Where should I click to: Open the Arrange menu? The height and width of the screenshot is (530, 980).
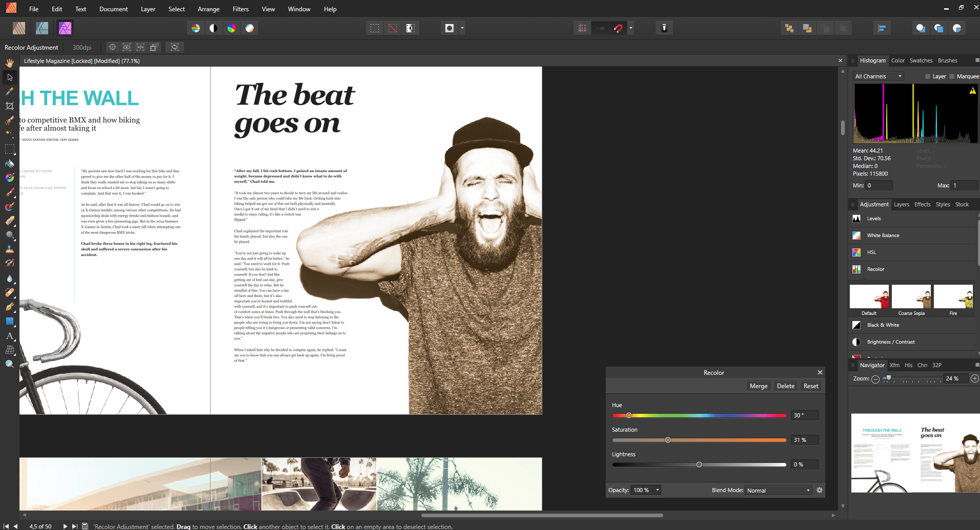coord(209,9)
